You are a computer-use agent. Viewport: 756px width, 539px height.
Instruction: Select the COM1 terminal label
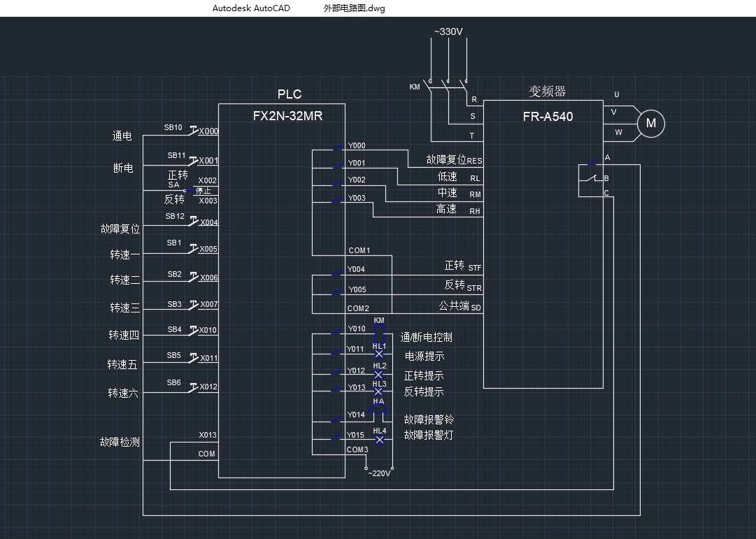point(359,251)
